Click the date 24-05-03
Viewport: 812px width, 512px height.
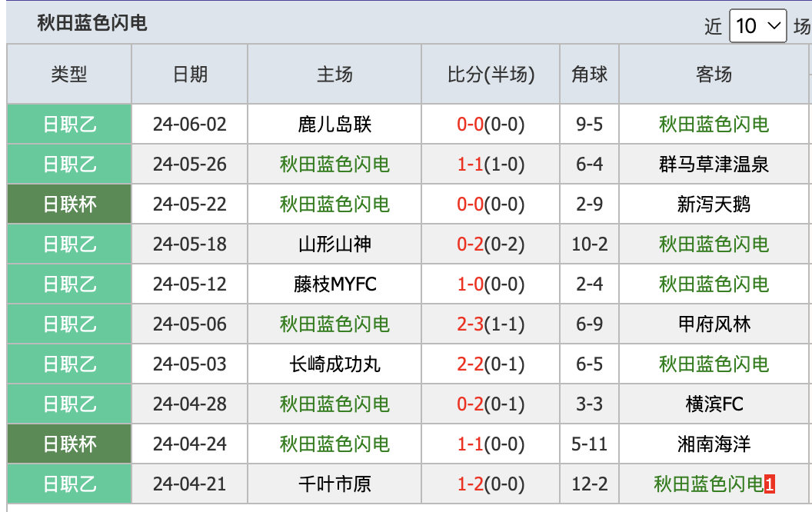(x=189, y=364)
